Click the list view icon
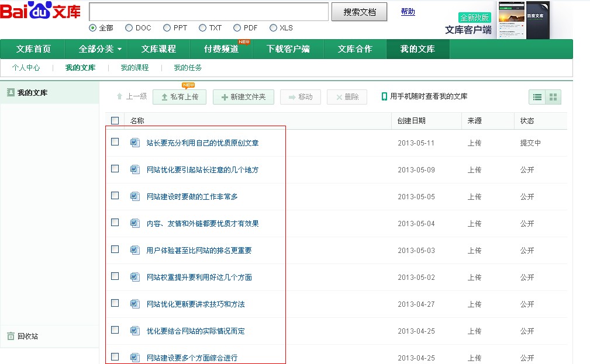 pyautogui.click(x=537, y=97)
